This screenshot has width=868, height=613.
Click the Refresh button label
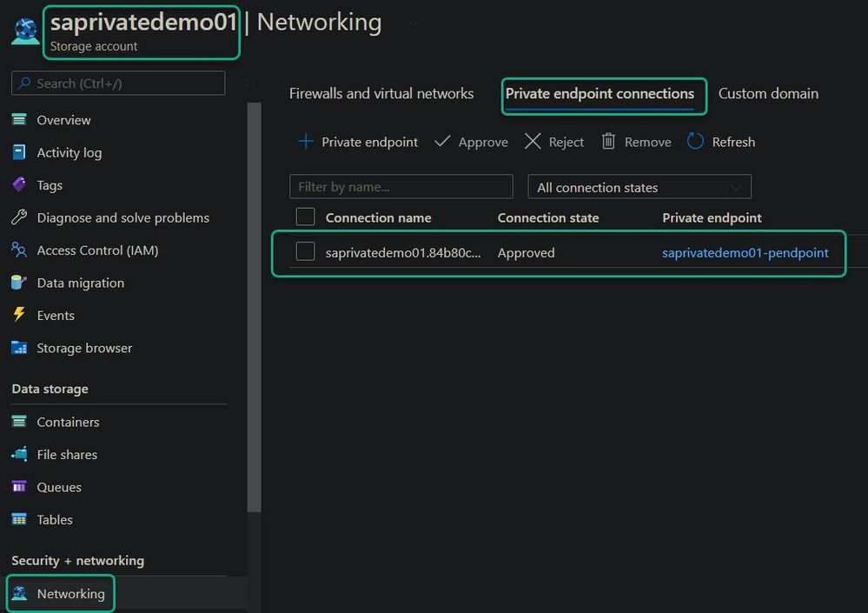pos(733,142)
